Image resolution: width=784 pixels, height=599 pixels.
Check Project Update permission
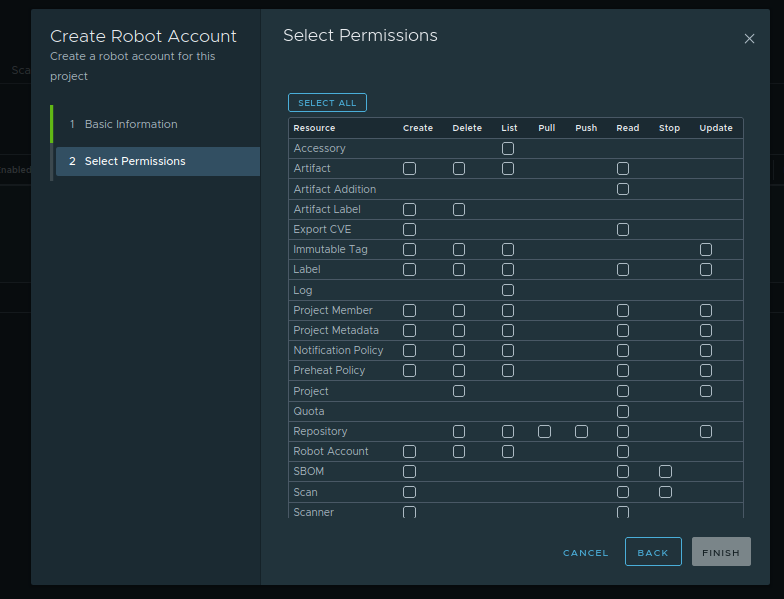click(706, 391)
